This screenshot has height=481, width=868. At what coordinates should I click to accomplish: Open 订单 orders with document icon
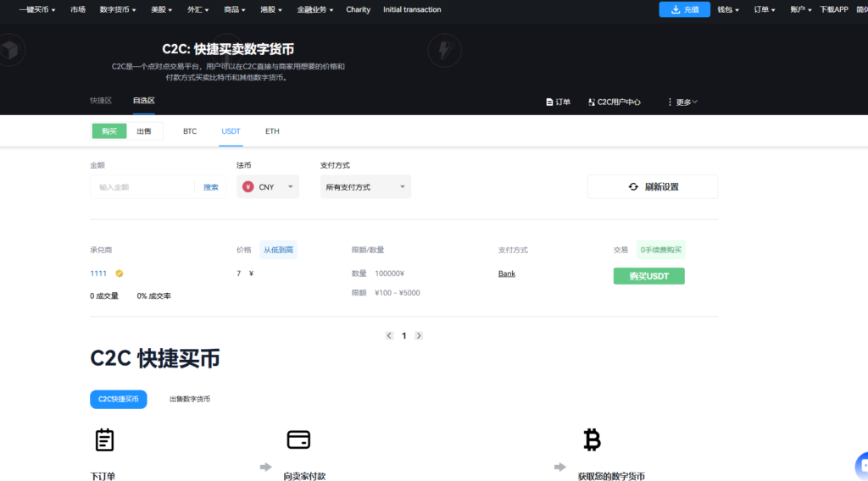[x=558, y=102]
